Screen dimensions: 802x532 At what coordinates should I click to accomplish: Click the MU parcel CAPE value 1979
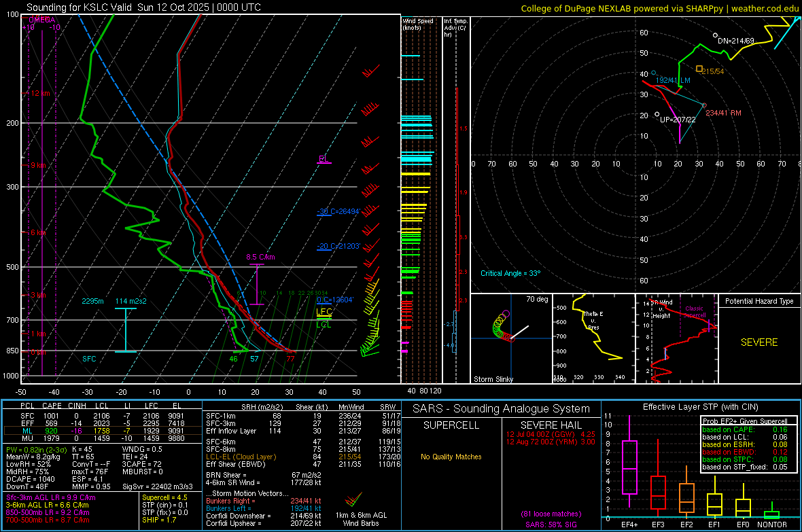(x=51, y=438)
